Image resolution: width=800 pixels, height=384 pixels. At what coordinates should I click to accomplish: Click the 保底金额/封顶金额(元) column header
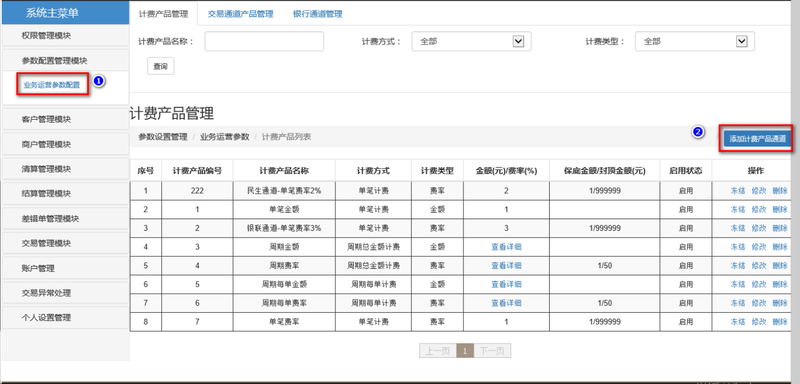(x=605, y=171)
